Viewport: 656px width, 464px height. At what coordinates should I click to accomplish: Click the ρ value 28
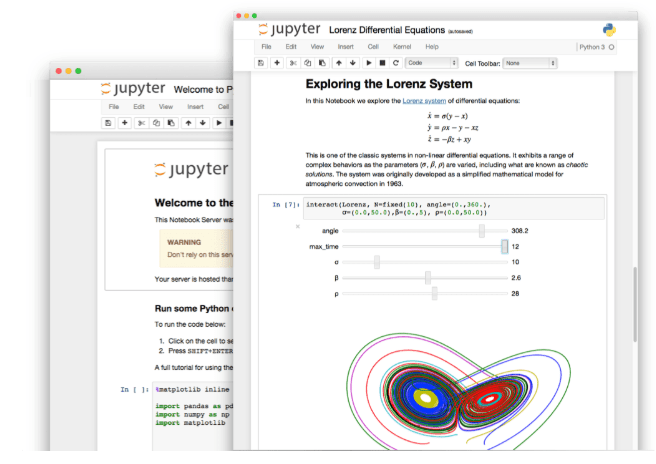(x=515, y=294)
